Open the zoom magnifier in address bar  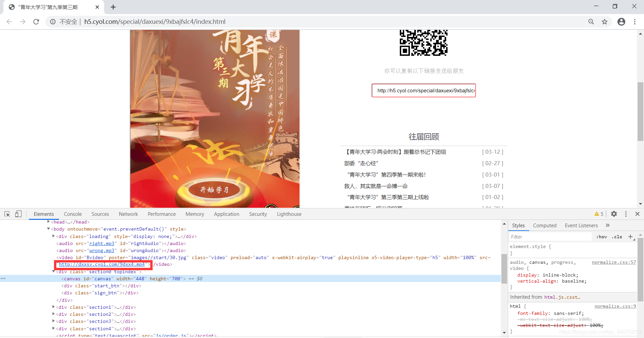[591, 22]
